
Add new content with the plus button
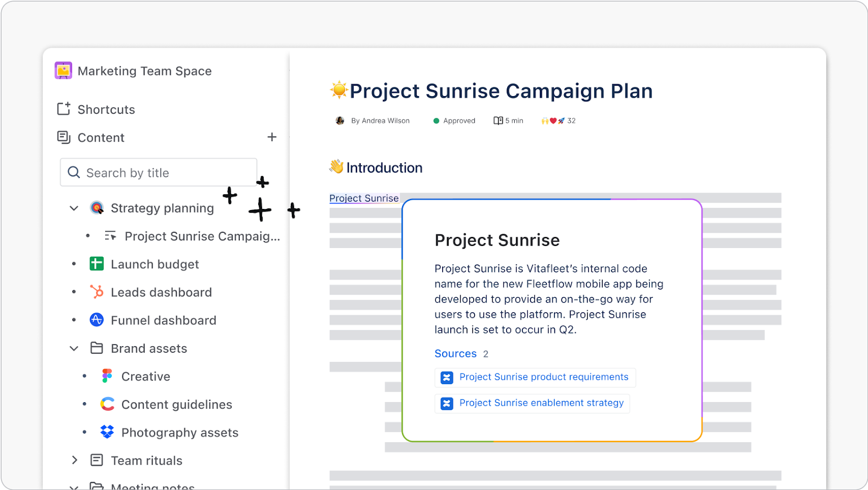(x=272, y=137)
